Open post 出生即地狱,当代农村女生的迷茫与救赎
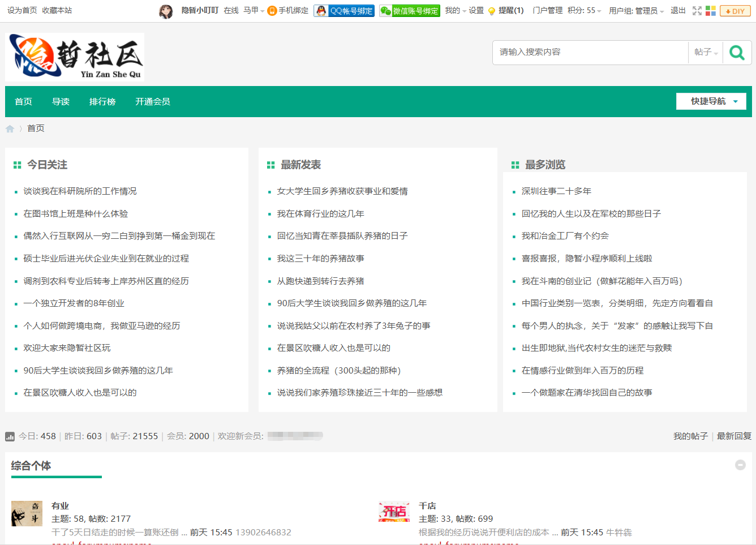 pos(596,348)
